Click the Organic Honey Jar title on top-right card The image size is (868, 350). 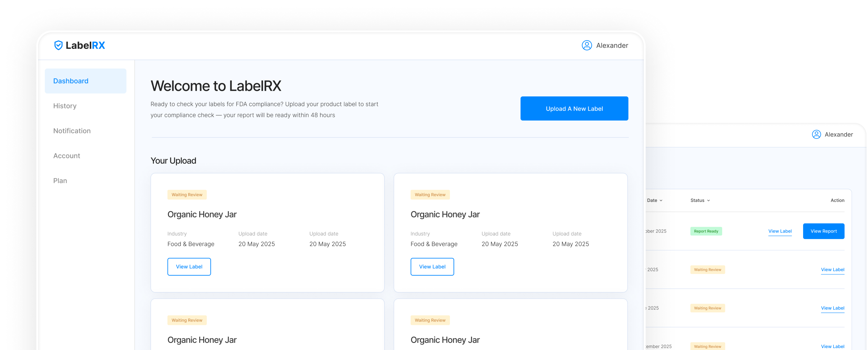point(445,214)
